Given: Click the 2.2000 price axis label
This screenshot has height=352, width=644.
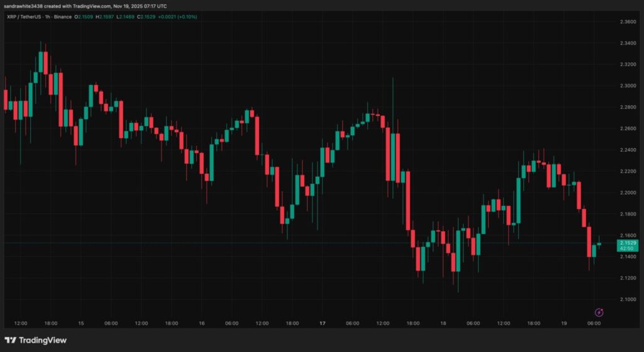Looking at the screenshot, I should pos(628,192).
